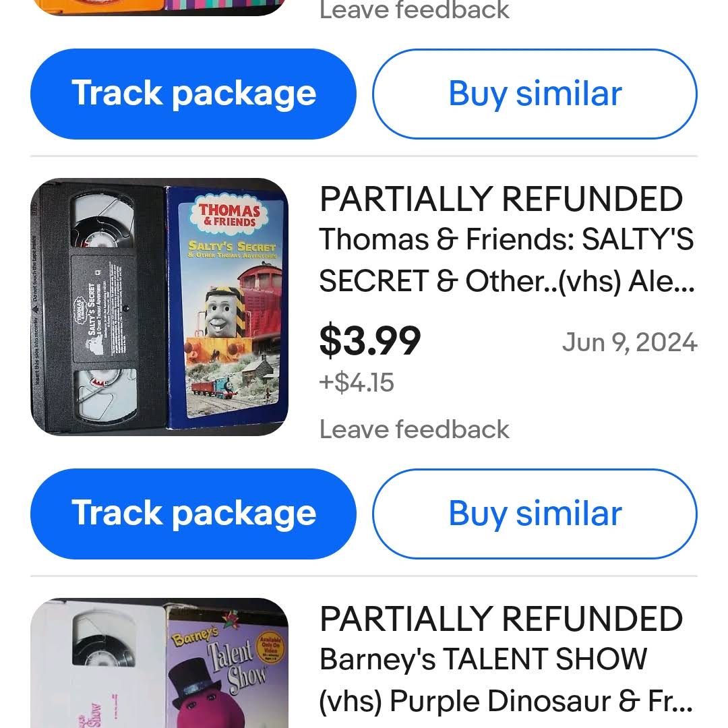Image resolution: width=728 pixels, height=728 pixels.
Task: Select the cut-off Leave feedback link at top
Action: coord(414,10)
